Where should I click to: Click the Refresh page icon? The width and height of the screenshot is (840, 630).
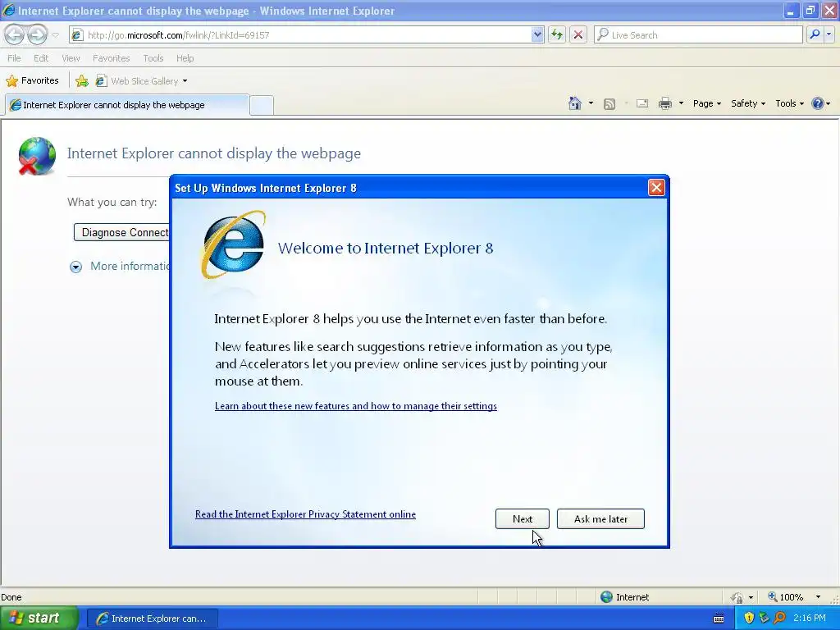(x=557, y=34)
